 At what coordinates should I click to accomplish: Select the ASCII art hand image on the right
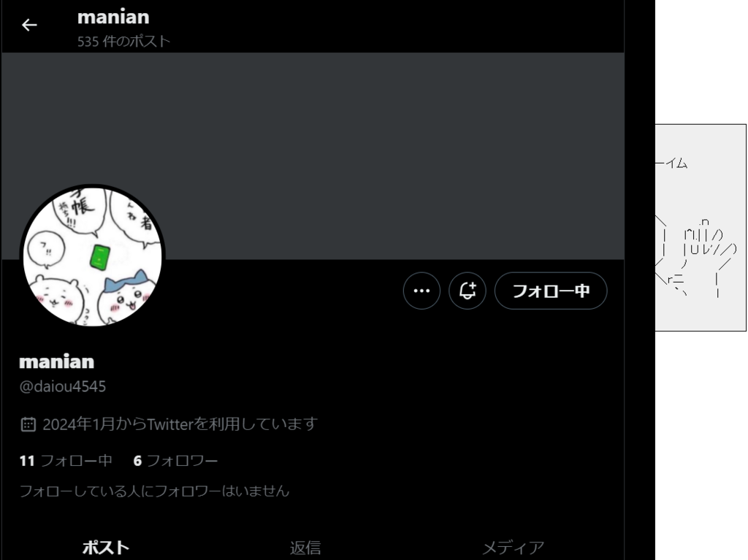point(696,258)
